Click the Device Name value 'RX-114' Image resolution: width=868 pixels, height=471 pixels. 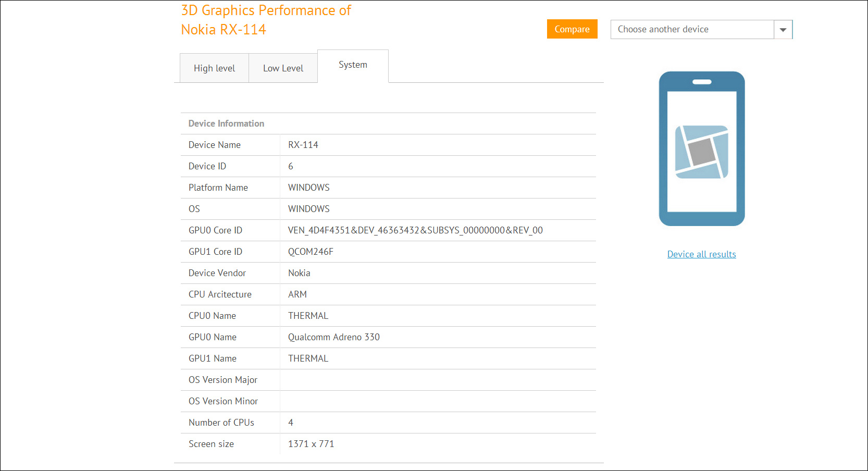303,145
